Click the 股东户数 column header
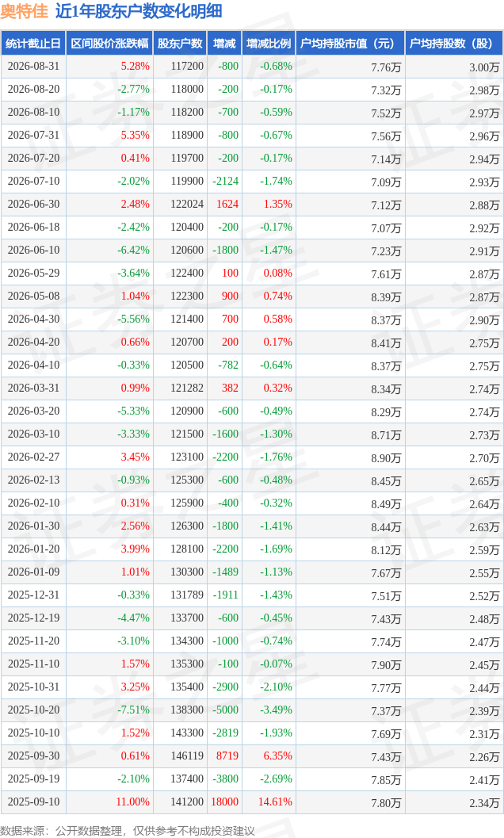Image resolution: width=504 pixels, height=838 pixels. (180, 44)
